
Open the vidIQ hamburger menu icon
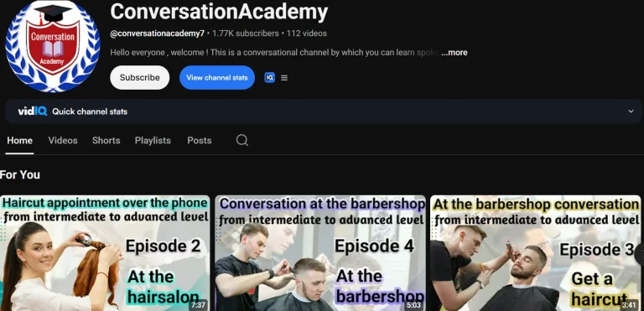pyautogui.click(x=284, y=78)
